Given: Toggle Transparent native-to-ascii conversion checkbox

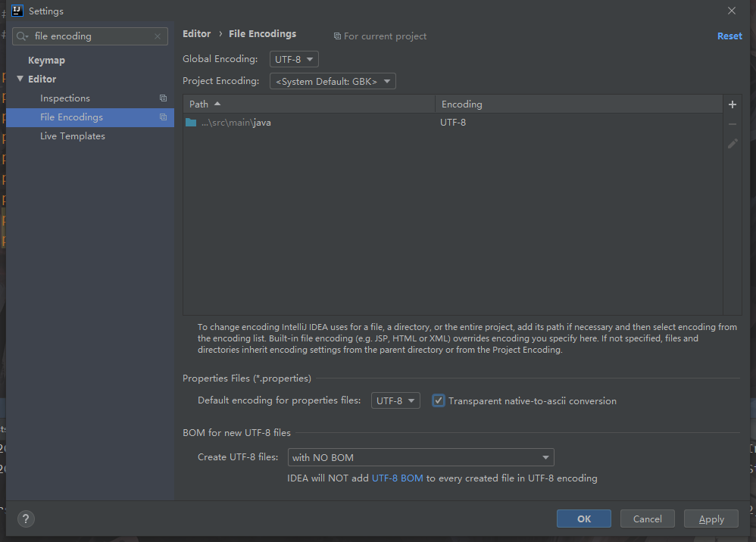Looking at the screenshot, I should tap(439, 400).
